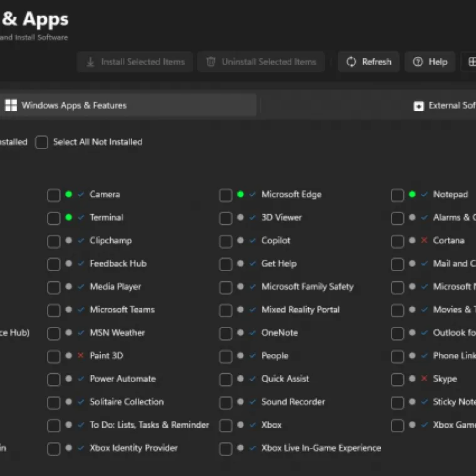Click red X icon beside Skype
The image size is (476, 476).
click(x=424, y=378)
